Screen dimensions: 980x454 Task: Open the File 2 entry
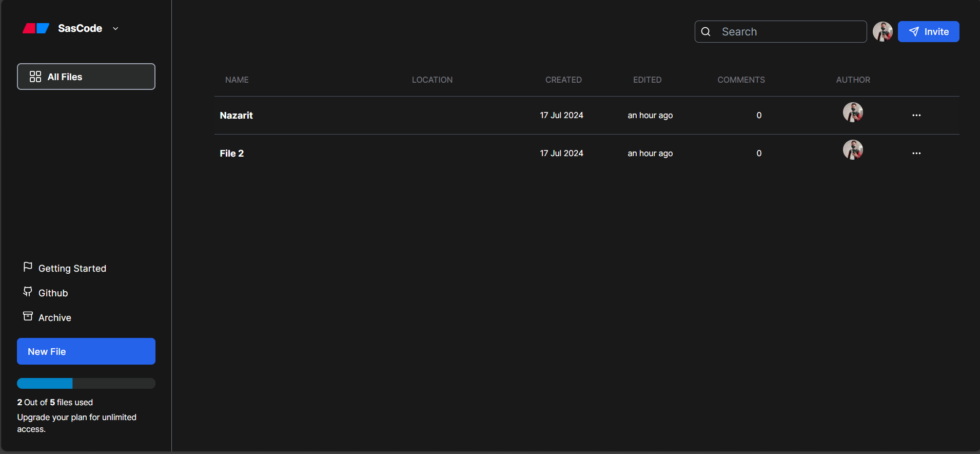pyautogui.click(x=231, y=154)
